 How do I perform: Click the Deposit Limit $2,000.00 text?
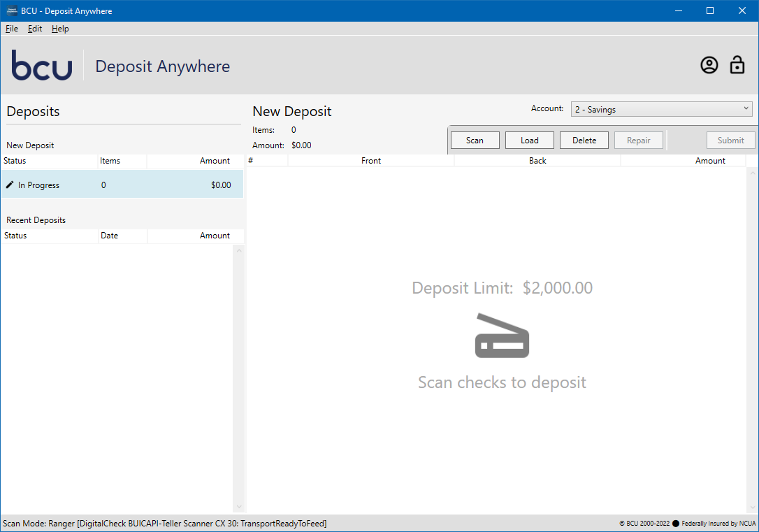coord(502,288)
